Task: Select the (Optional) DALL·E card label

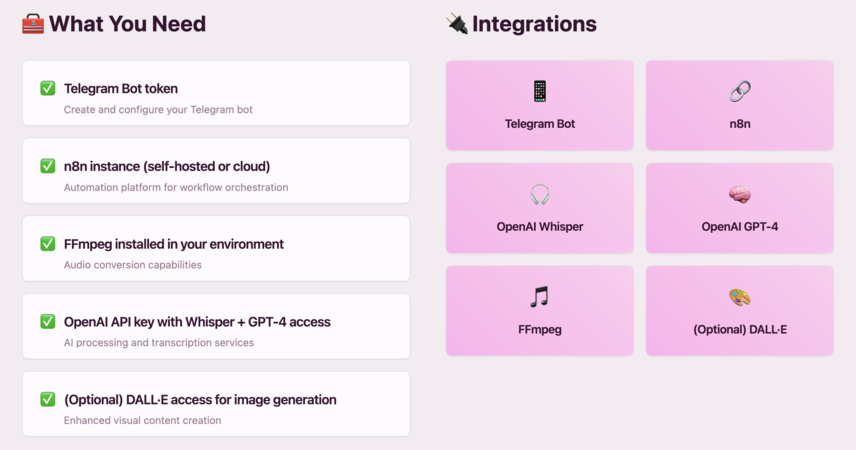Action: point(740,329)
